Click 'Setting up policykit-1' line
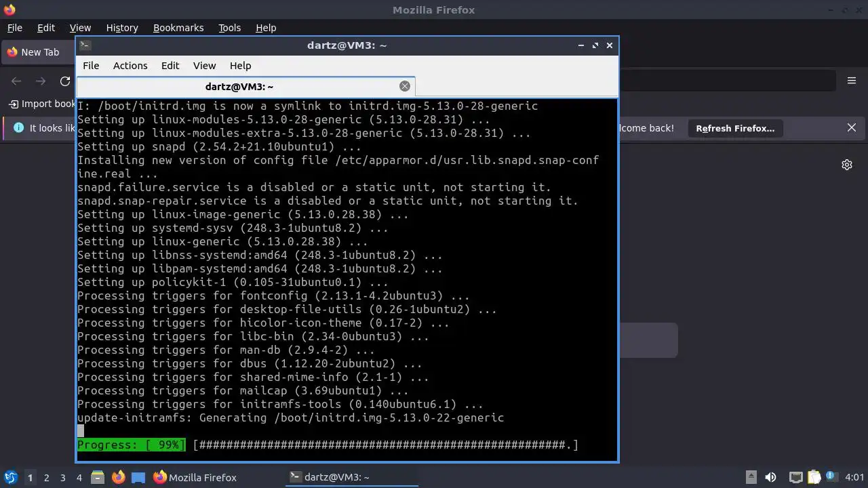868x488 pixels. pos(233,282)
